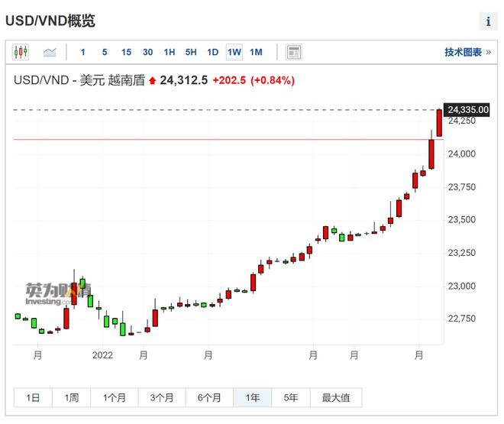The height and width of the screenshot is (424, 504).
Task: Switch to candlestick chart type icon
Action: tap(21, 52)
